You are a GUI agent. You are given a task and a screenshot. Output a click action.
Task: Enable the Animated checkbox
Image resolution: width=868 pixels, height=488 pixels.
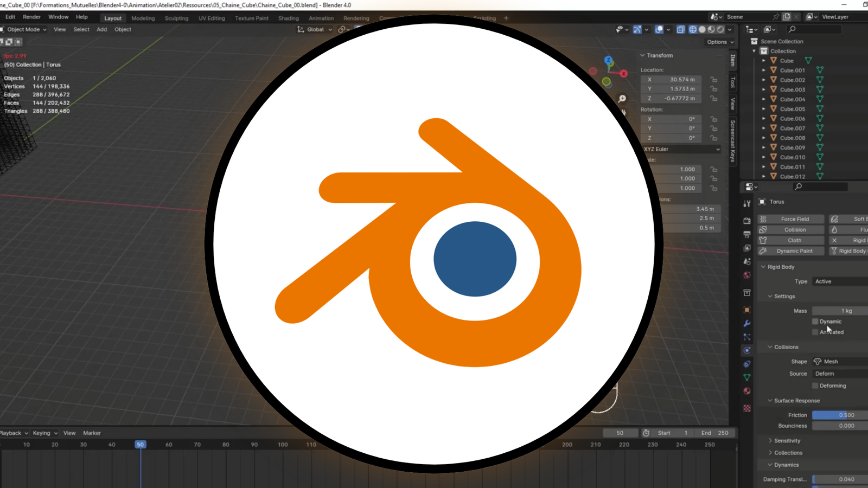(815, 332)
